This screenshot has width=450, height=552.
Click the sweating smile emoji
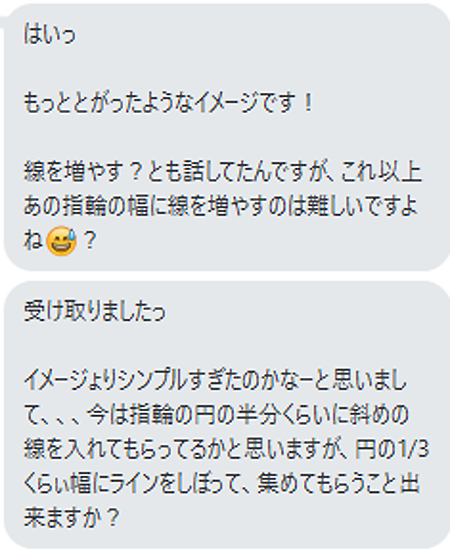coord(61,241)
